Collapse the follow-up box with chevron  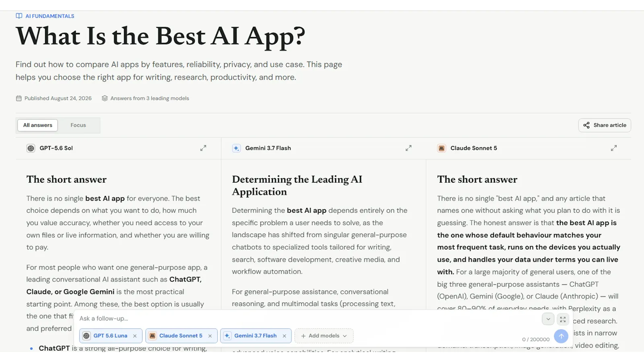(548, 319)
